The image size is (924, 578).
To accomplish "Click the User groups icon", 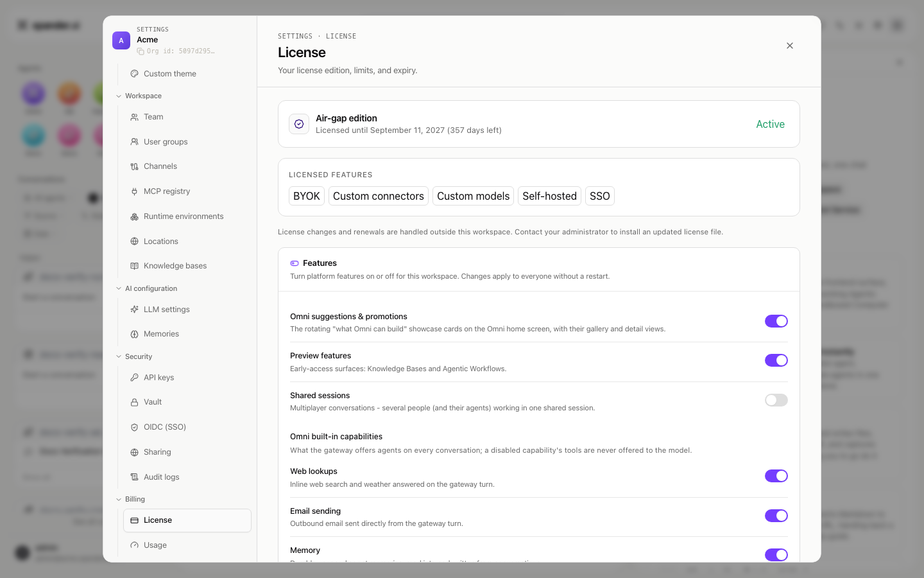I will pyautogui.click(x=134, y=142).
